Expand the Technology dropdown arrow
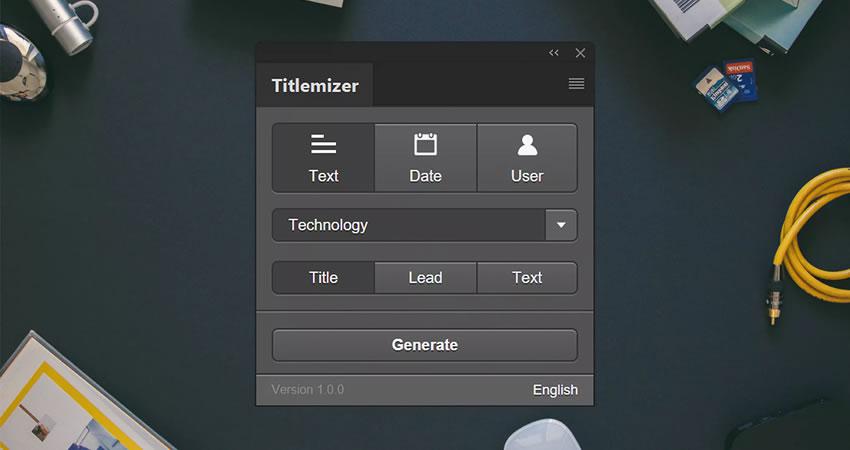 point(561,225)
